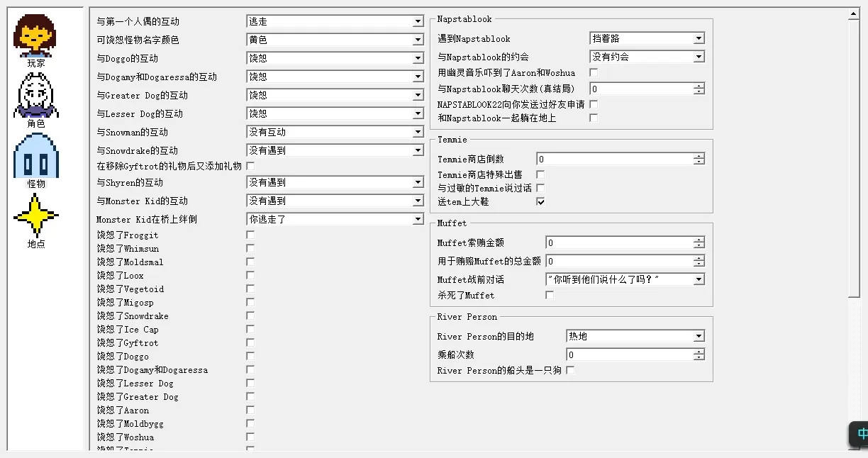Uncheck the 送tem上大鞋 checkbox

(x=540, y=201)
